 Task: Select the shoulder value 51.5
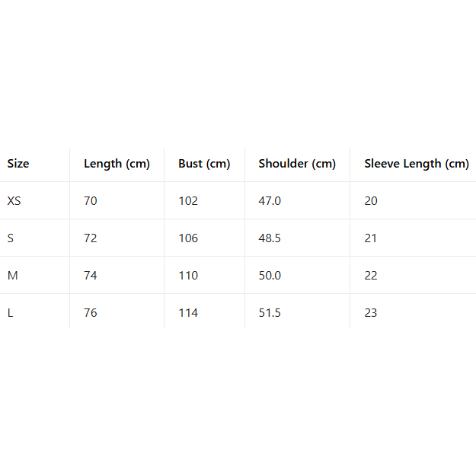[x=270, y=313]
